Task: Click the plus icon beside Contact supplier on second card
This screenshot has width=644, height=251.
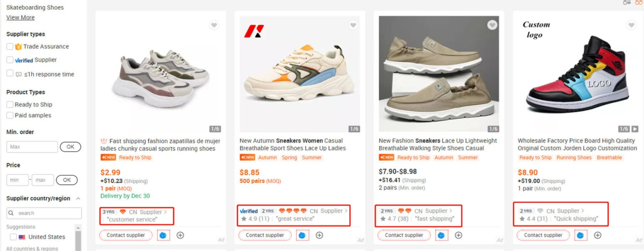Action: pos(319,235)
